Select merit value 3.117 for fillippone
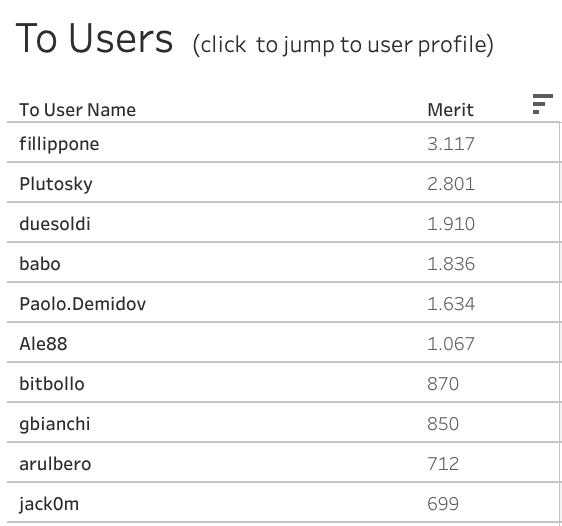This screenshot has width=562, height=526. click(x=451, y=144)
